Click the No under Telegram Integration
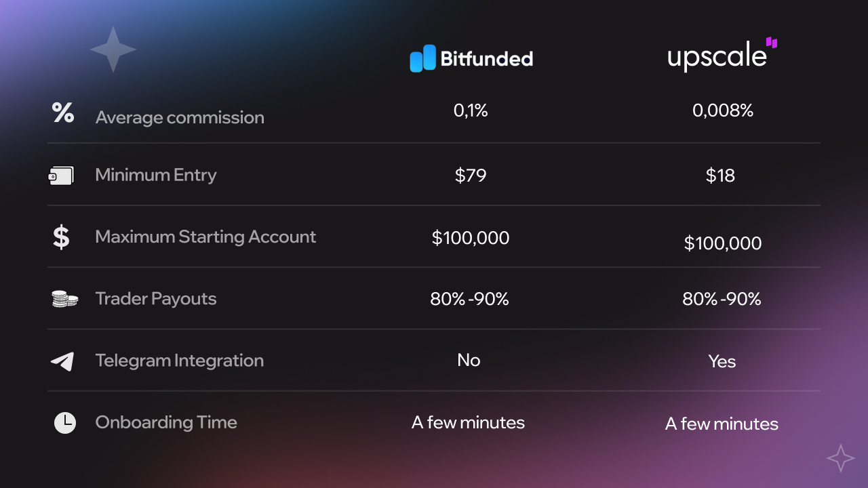The width and height of the screenshot is (868, 488). click(469, 360)
